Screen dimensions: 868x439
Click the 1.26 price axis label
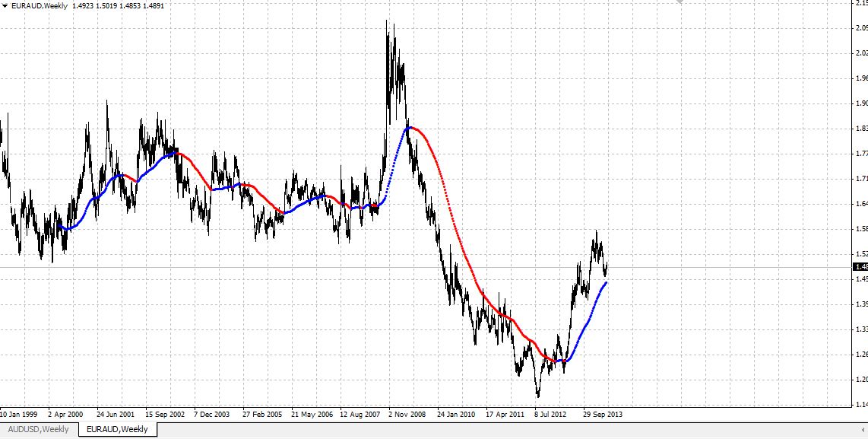(861, 355)
